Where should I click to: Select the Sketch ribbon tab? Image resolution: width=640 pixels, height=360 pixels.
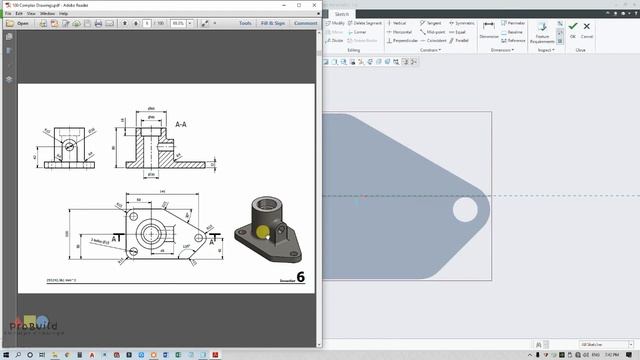(x=342, y=14)
